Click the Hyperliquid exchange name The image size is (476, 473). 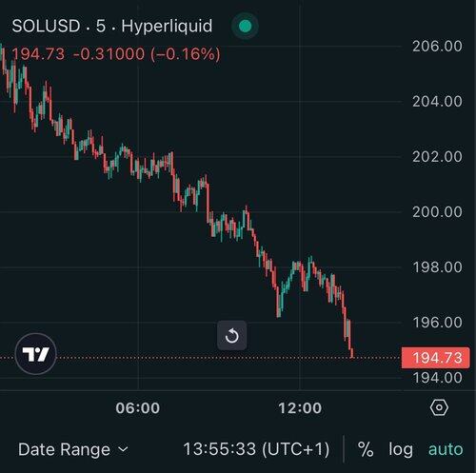[167, 26]
